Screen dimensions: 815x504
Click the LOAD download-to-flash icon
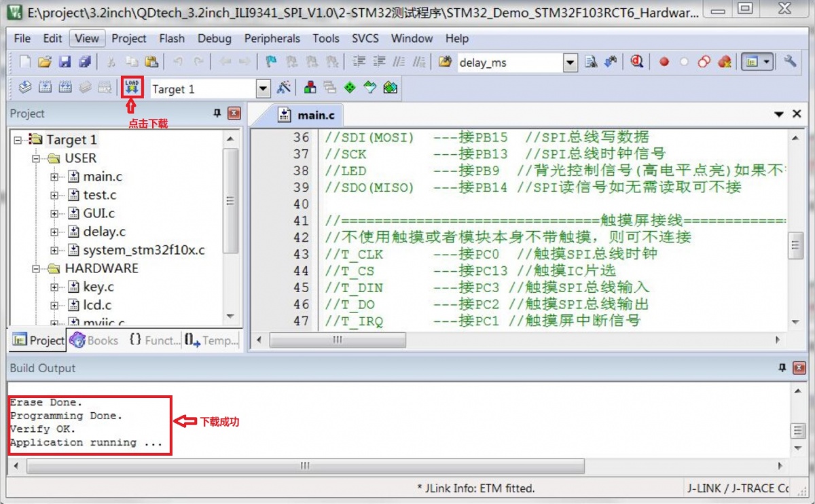click(x=132, y=88)
